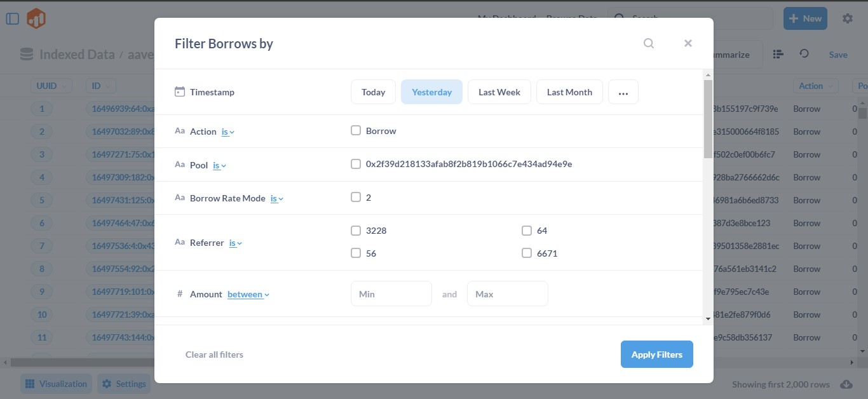Click the Apply Filters button
The height and width of the screenshot is (399, 868).
click(656, 355)
